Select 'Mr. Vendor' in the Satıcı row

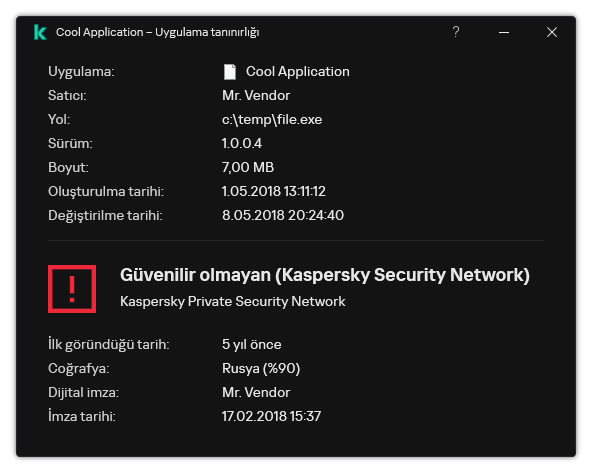pos(256,96)
